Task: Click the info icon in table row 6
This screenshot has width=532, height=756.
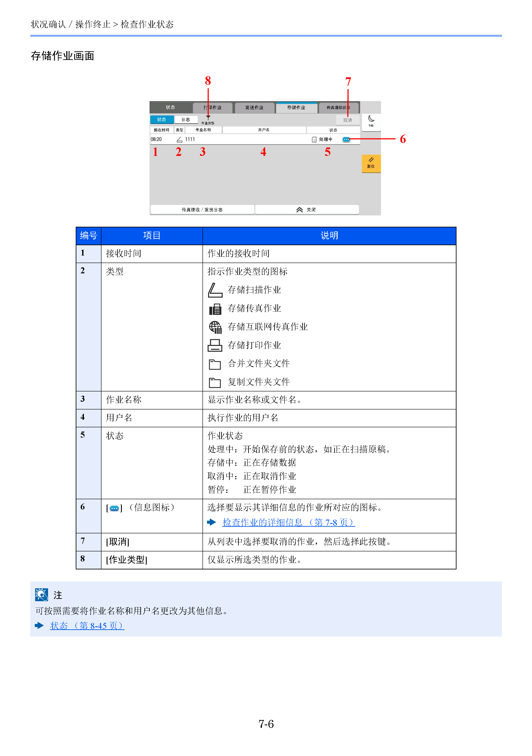Action: 114,509
